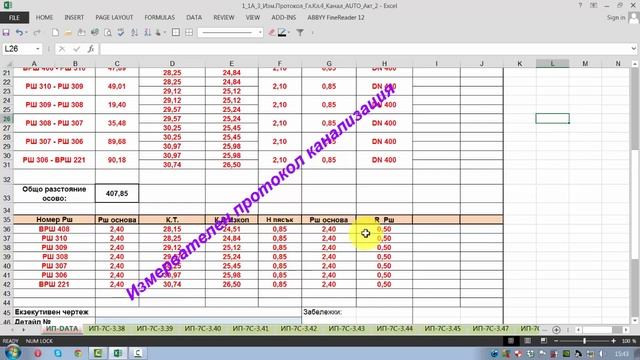Click the Sign in link
Viewport: 640px width, 360px height.
point(616,18)
